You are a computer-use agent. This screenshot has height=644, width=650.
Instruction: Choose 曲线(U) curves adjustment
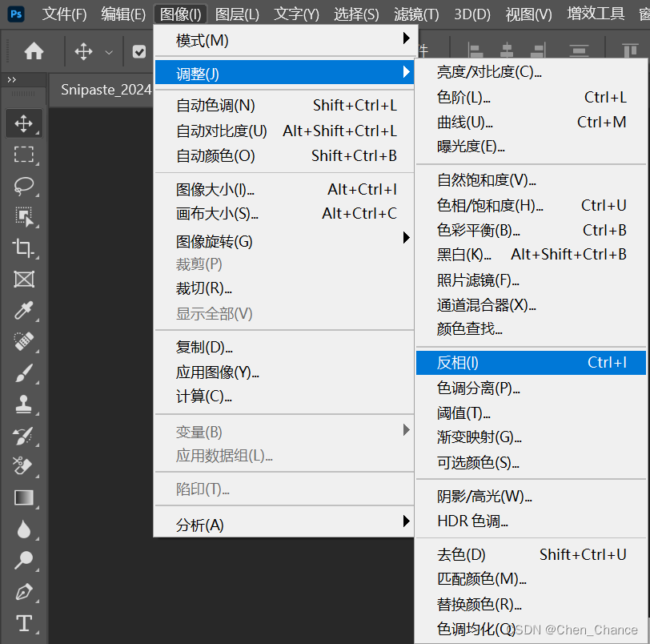(x=531, y=123)
